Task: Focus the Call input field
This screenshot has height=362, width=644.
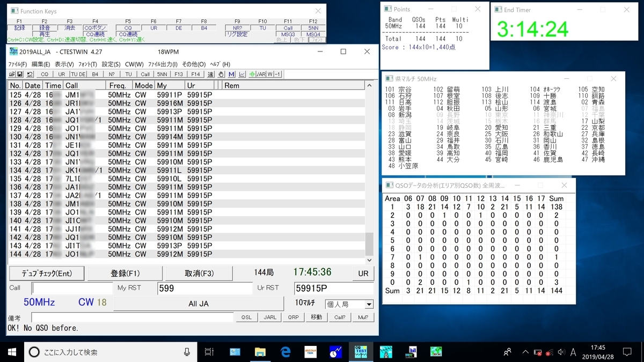Action: pyautogui.click(x=72, y=289)
